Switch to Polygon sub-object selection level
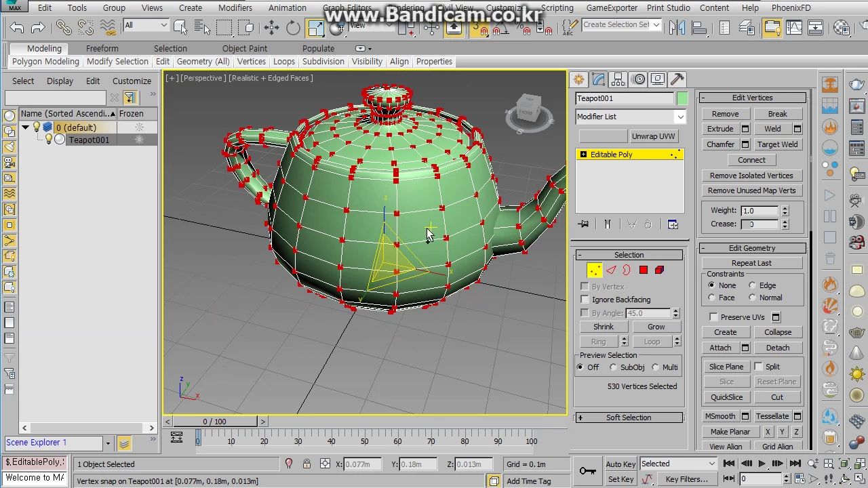868x488 pixels. [643, 270]
